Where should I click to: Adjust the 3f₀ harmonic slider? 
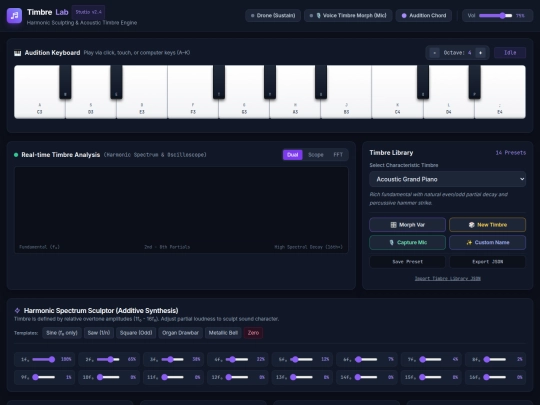pos(173,360)
